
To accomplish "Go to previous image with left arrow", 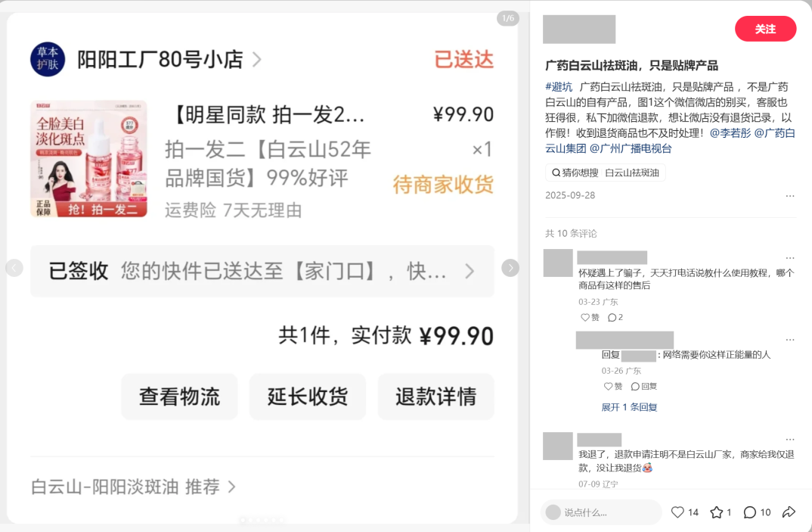I will 14,268.
